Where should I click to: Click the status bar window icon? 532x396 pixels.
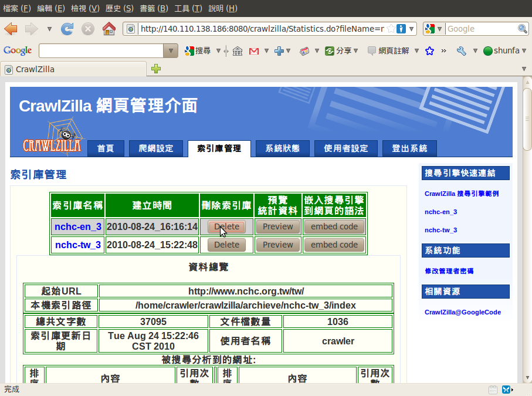(x=493, y=389)
